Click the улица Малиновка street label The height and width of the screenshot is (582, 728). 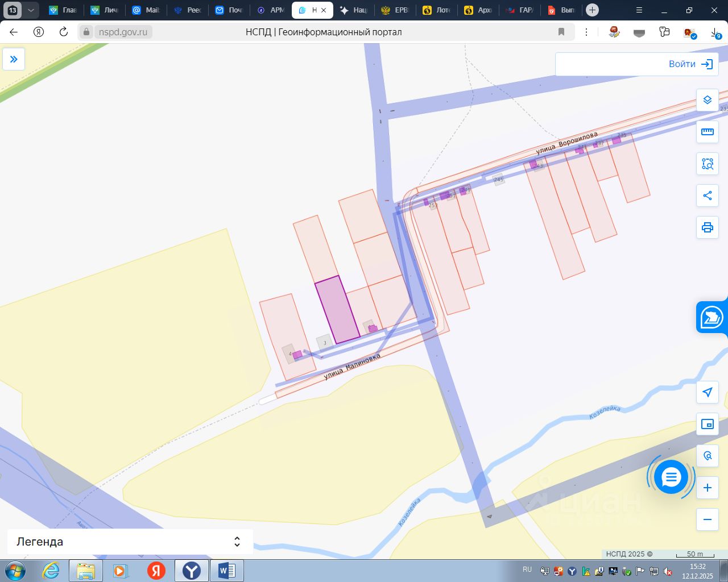(352, 366)
